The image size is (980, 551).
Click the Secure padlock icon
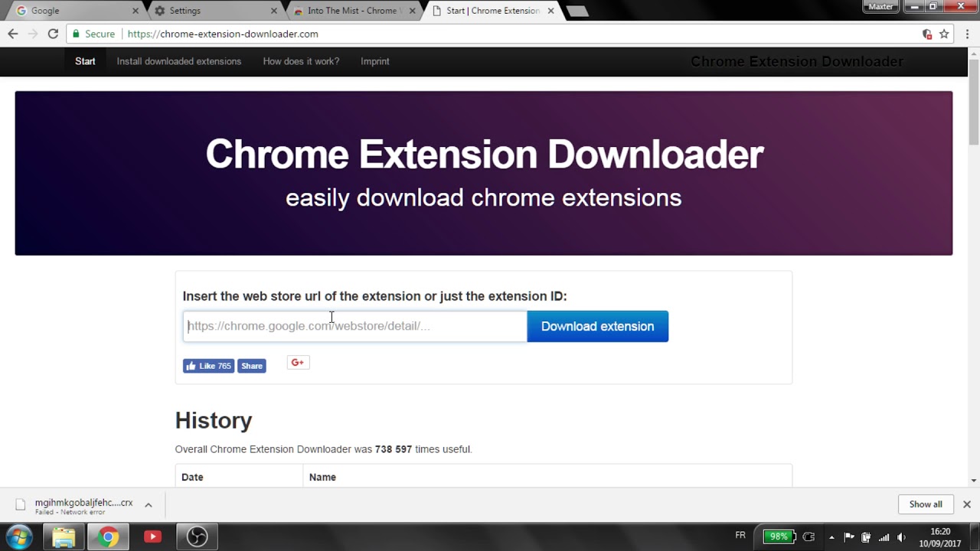tap(76, 34)
